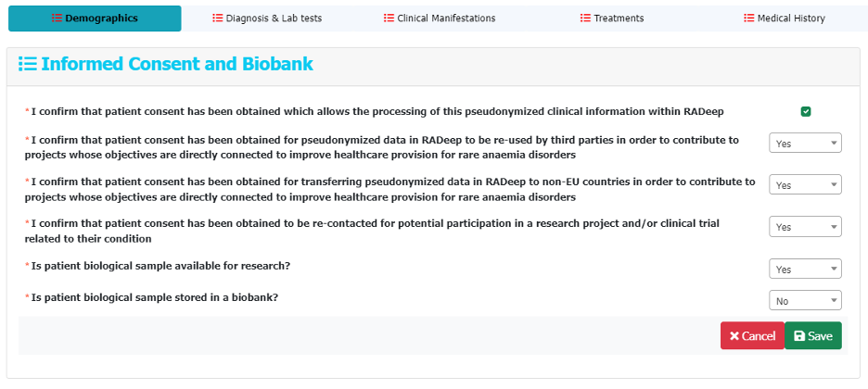The image size is (868, 389).
Task: Click the Informed Consent header list icon
Action: (x=28, y=64)
